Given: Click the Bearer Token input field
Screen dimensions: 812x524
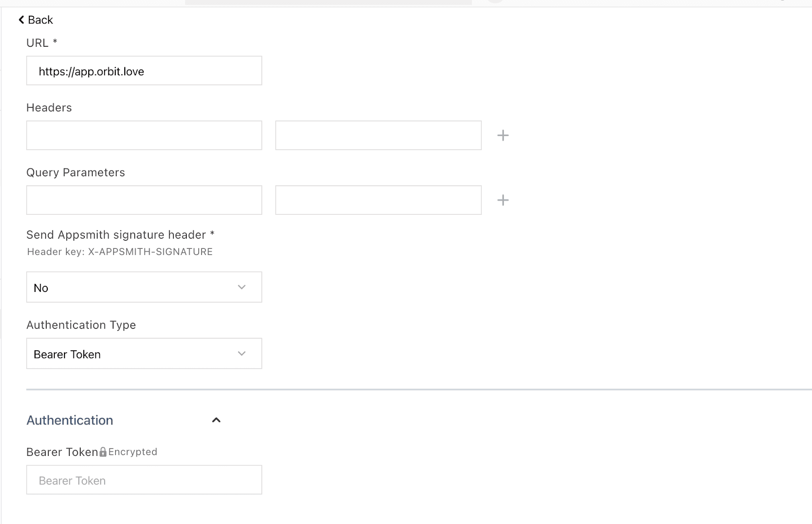Looking at the screenshot, I should (144, 480).
